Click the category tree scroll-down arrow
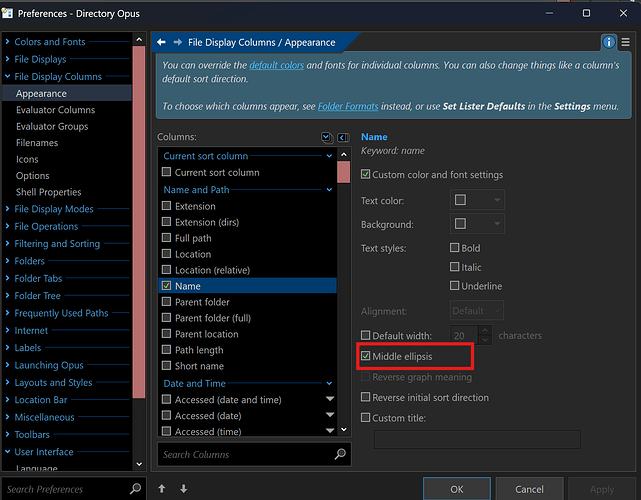Screen dimensions: 641x500 [x=139, y=464]
